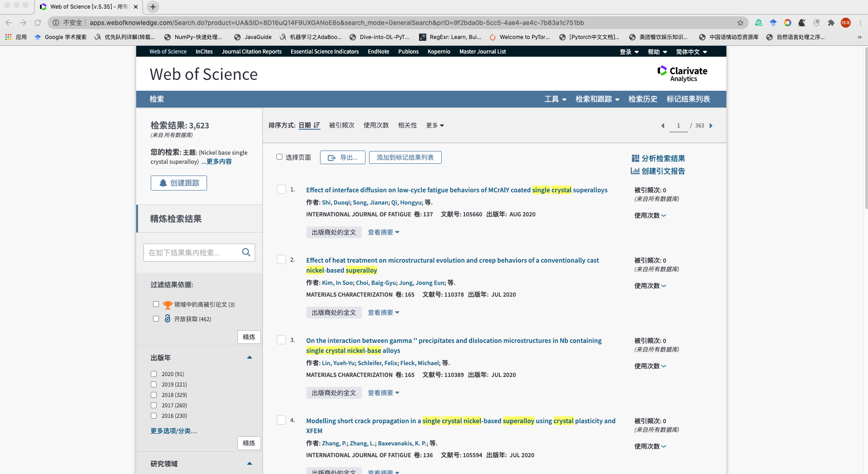
Task: Check result 2 checkbox
Action: click(x=281, y=259)
